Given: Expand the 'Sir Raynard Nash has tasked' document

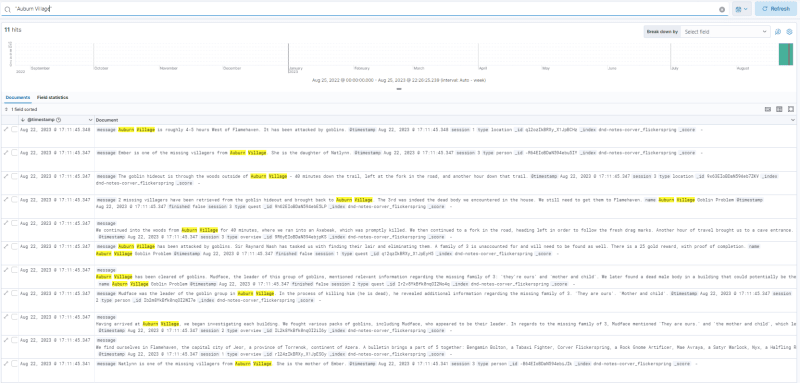Looking at the screenshot, I should pos(6,246).
